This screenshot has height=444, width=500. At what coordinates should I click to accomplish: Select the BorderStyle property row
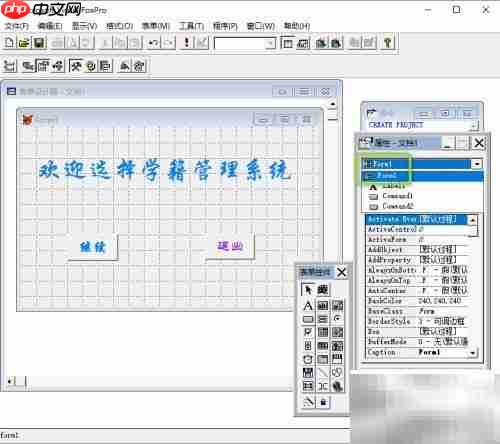417,321
